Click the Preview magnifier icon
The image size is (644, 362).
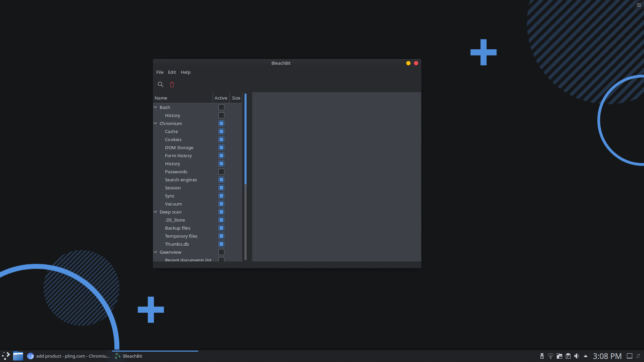coord(161,84)
